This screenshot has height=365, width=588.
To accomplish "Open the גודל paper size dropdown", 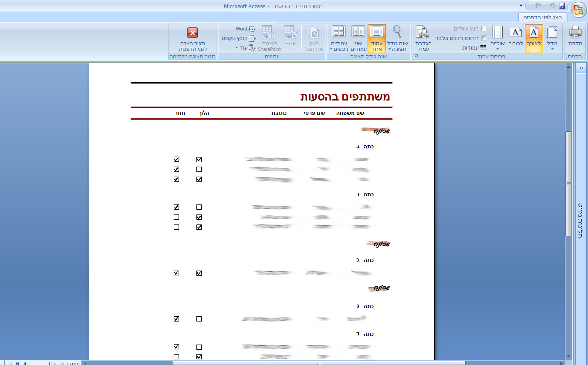I will click(552, 38).
